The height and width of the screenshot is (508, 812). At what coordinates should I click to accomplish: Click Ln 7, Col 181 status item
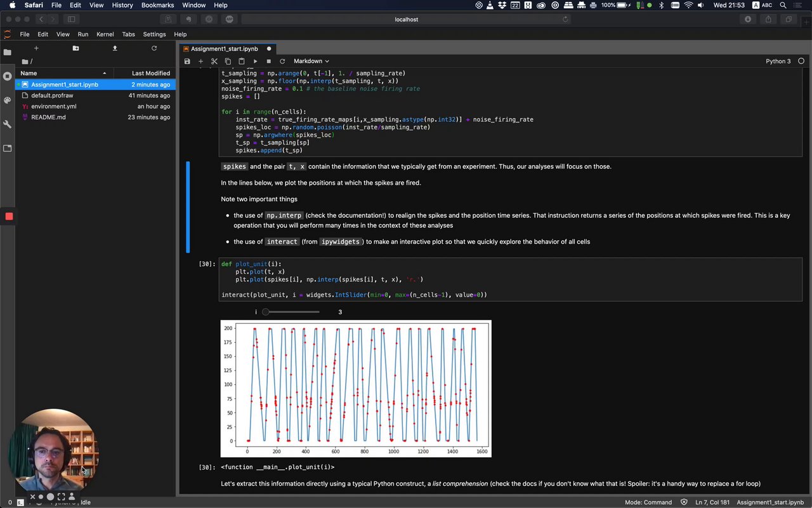pos(712,502)
